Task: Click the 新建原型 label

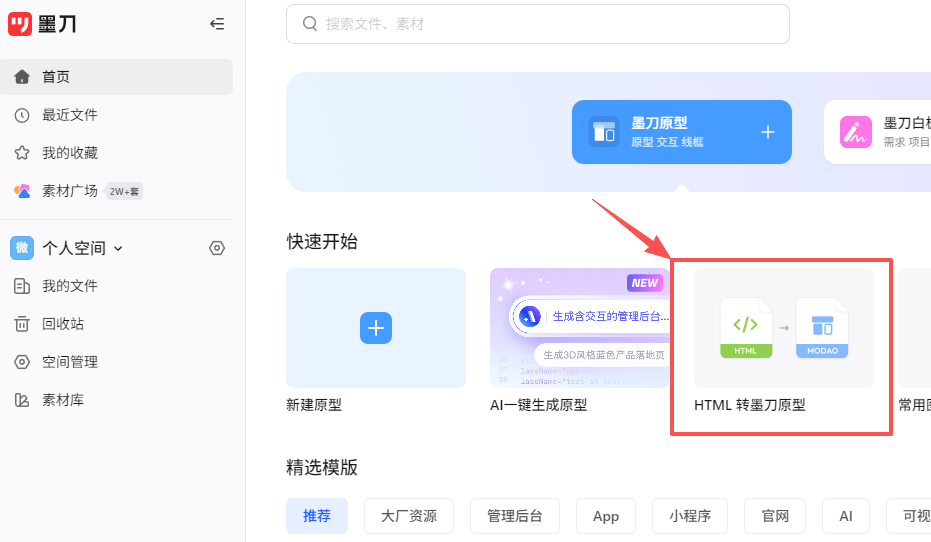Action: click(314, 405)
